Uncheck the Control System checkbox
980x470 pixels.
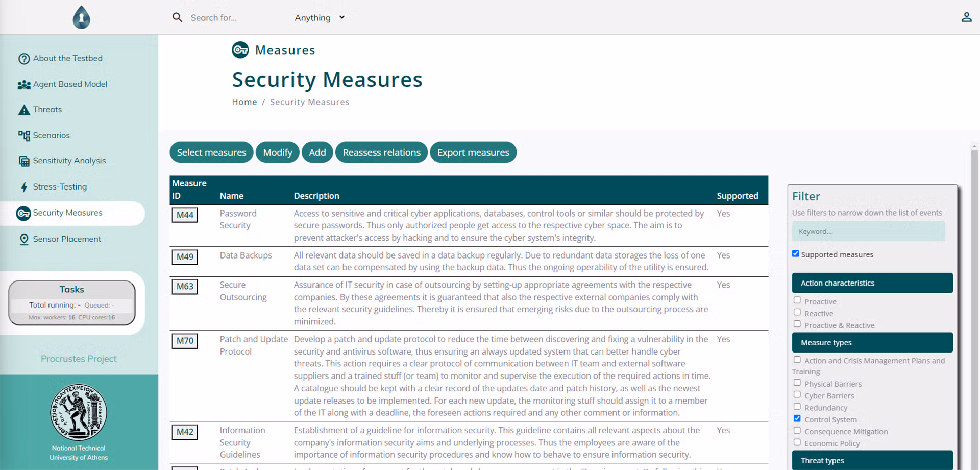[x=797, y=418]
